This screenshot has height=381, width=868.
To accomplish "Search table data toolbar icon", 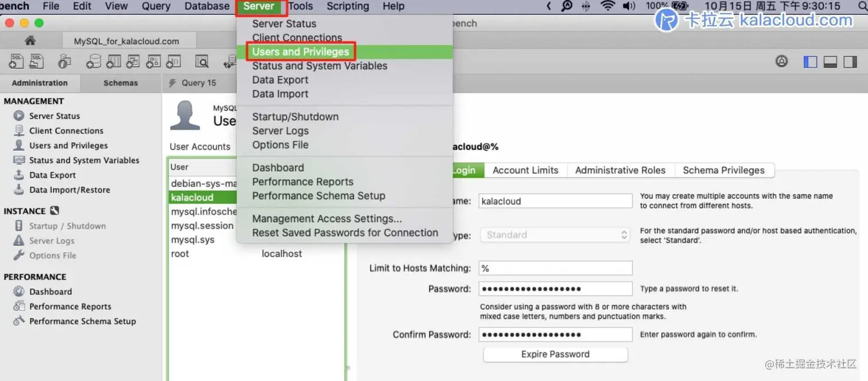I will [x=201, y=61].
